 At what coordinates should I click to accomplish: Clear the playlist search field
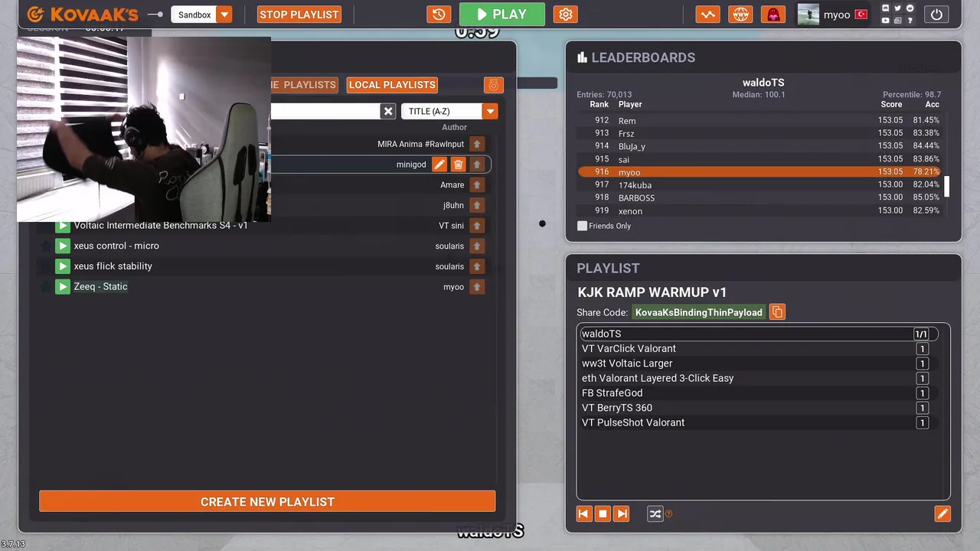[388, 111]
